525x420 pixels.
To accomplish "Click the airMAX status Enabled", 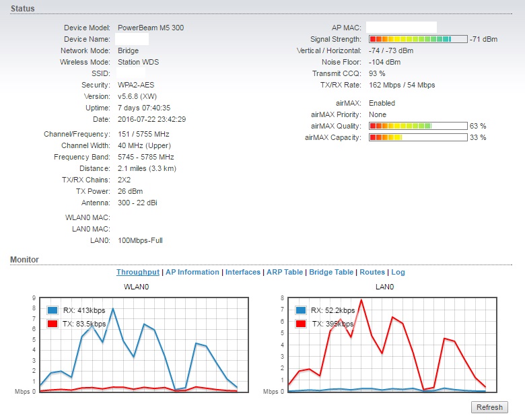I will pos(382,103).
